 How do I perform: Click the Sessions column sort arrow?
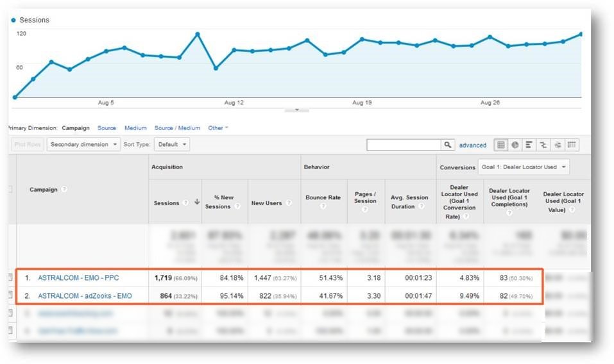tap(197, 203)
